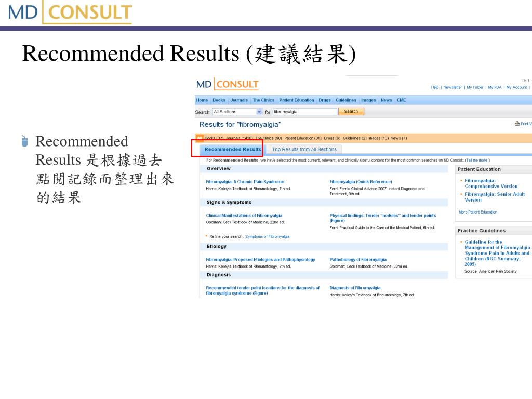Open the Images navigation tab
532x399 pixels.
tap(368, 100)
